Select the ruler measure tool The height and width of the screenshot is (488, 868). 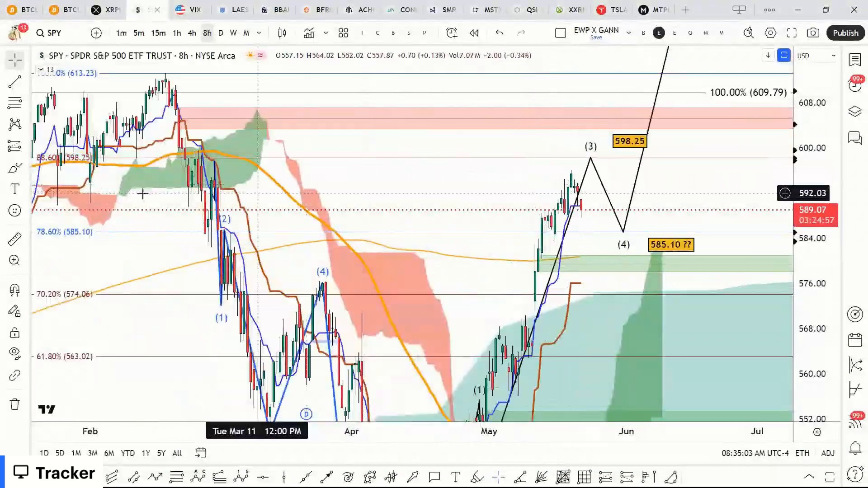pyautogui.click(x=14, y=239)
